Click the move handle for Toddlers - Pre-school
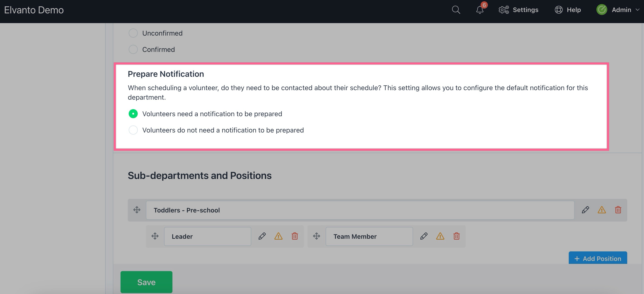 coord(137,210)
